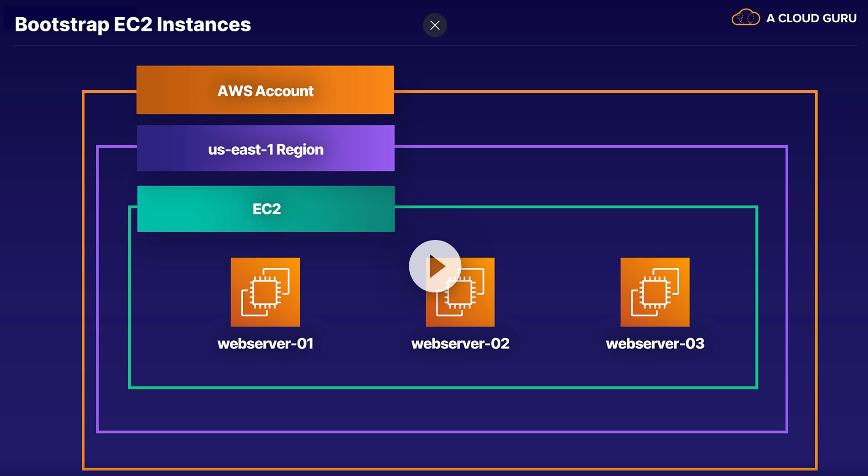Click the teal EC2 service banner
The width and height of the screenshot is (868, 476).
(266, 209)
